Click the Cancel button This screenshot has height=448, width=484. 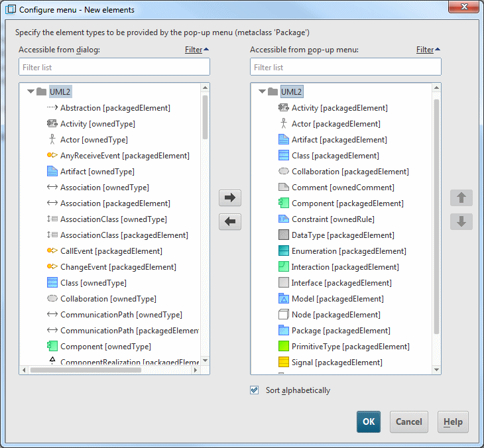408,421
